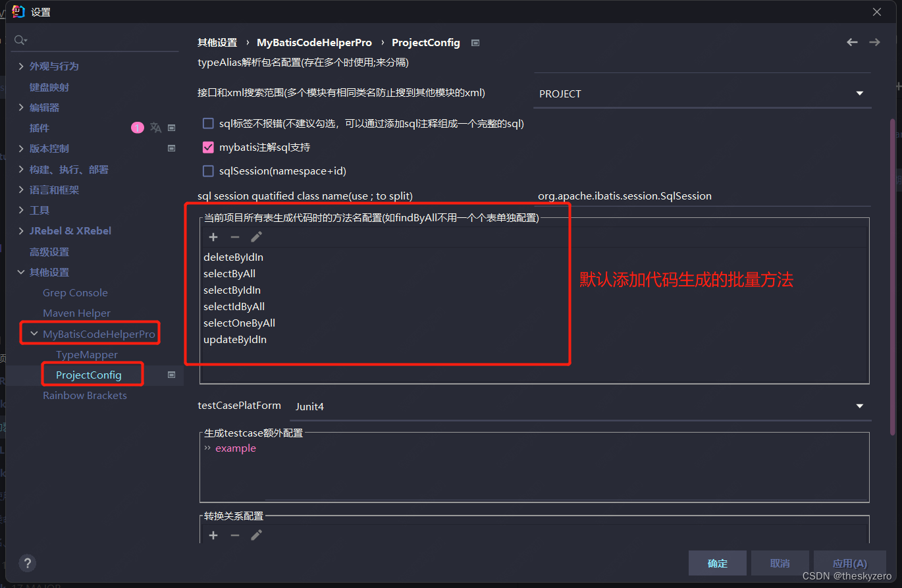Collapse the 其他设置 category

(21, 272)
